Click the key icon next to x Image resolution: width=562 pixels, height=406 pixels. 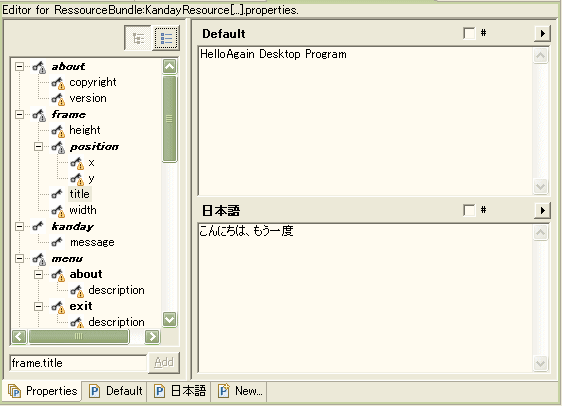point(77,163)
